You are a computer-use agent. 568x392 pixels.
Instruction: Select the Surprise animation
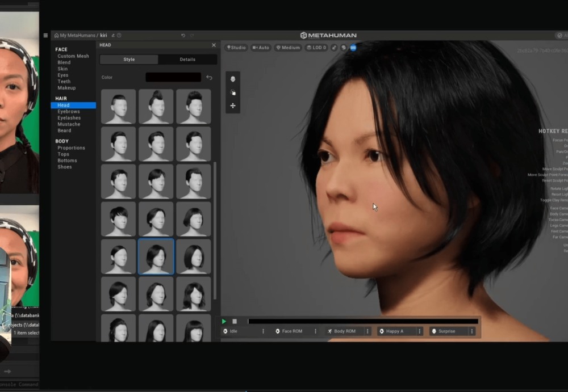tap(449, 331)
